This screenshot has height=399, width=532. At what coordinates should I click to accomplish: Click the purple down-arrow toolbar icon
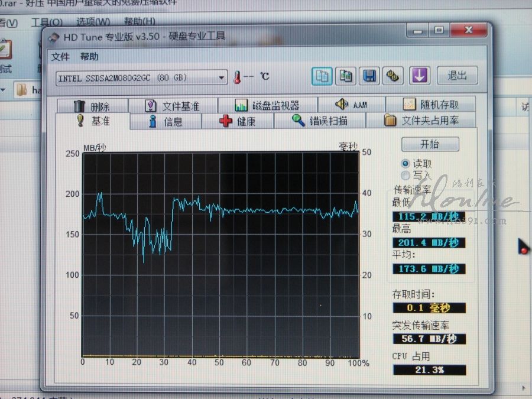(x=419, y=76)
